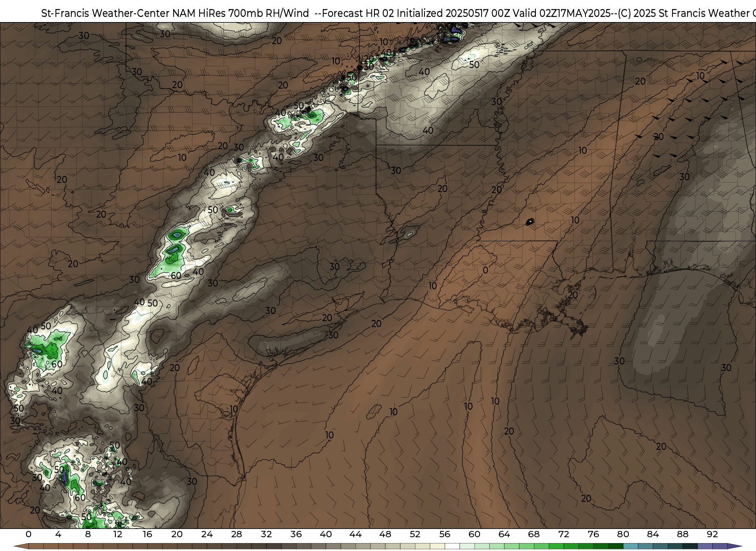The image size is (756, 551).
Task: Click the colorbar tick label 72
Action: (564, 534)
